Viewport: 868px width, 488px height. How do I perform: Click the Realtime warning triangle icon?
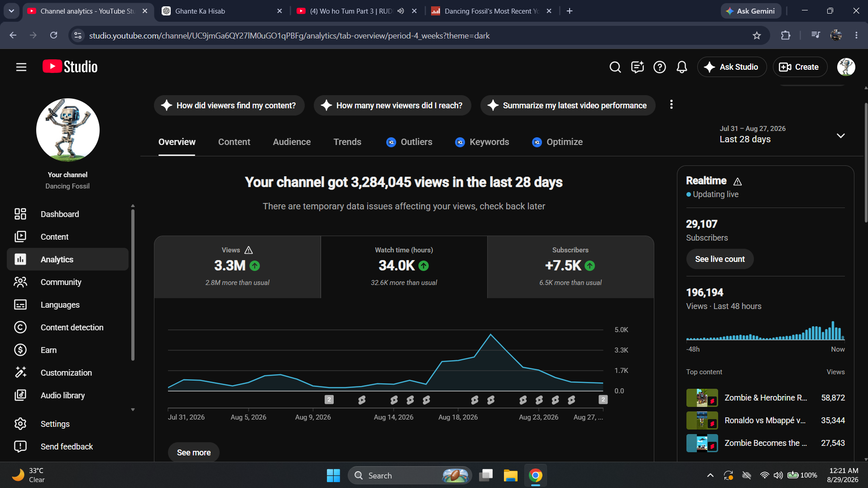(x=738, y=181)
